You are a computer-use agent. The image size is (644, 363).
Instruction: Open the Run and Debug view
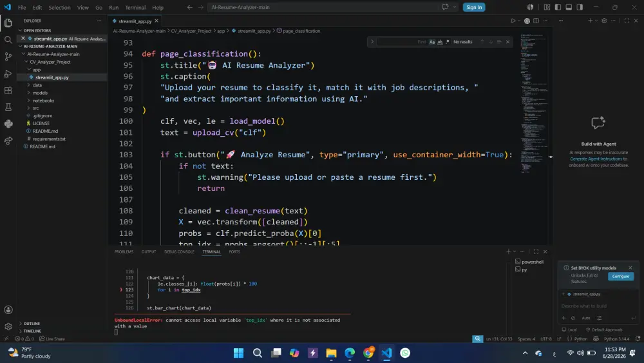point(8,74)
